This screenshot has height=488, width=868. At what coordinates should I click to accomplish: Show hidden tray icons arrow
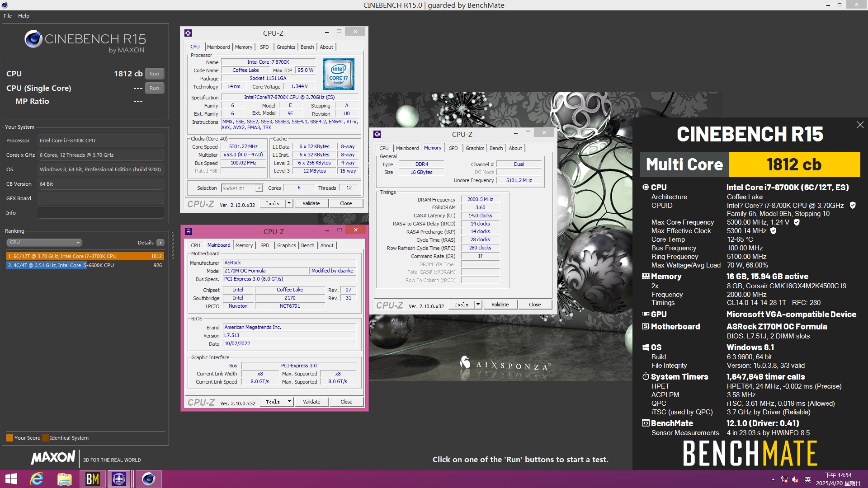click(773, 479)
